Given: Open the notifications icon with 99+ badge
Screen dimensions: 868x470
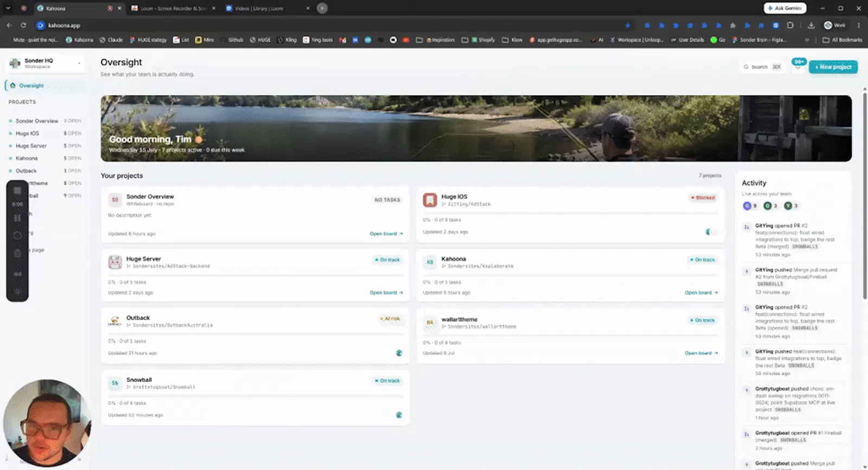Looking at the screenshot, I should click(798, 66).
